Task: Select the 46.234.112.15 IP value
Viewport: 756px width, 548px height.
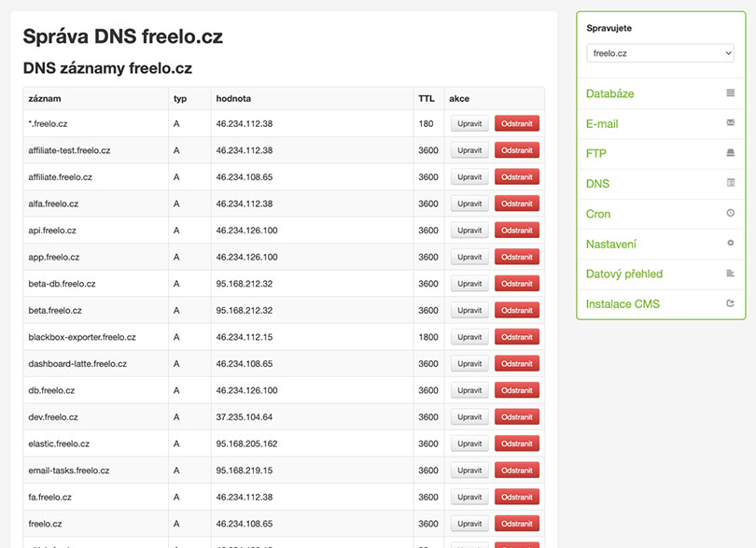Action: click(x=244, y=337)
